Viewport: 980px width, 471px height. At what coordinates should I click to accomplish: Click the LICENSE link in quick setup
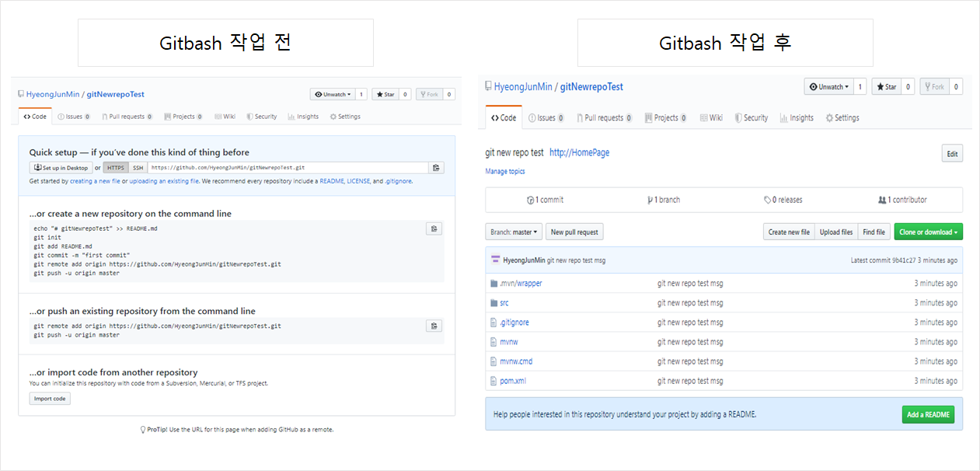coord(358,181)
